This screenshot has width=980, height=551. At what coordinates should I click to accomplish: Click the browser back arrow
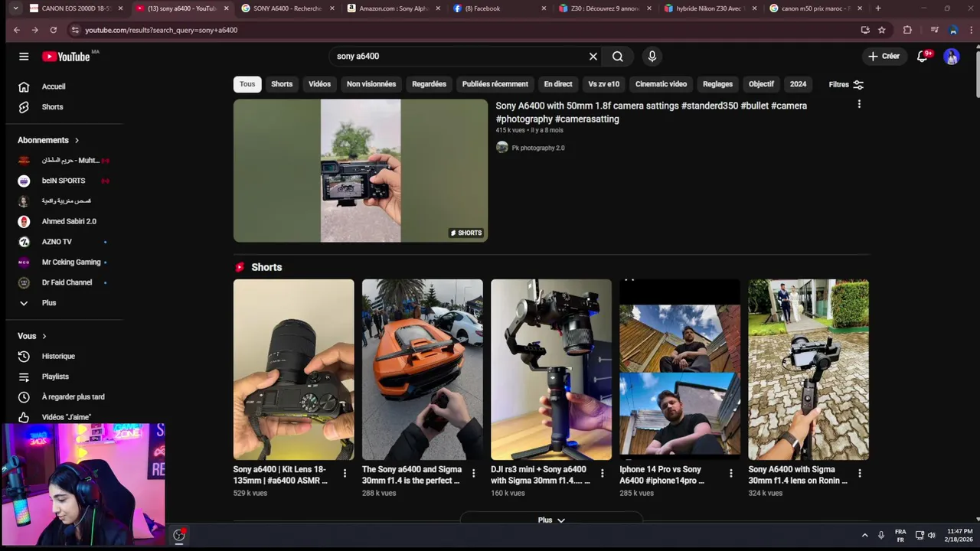(x=17, y=30)
